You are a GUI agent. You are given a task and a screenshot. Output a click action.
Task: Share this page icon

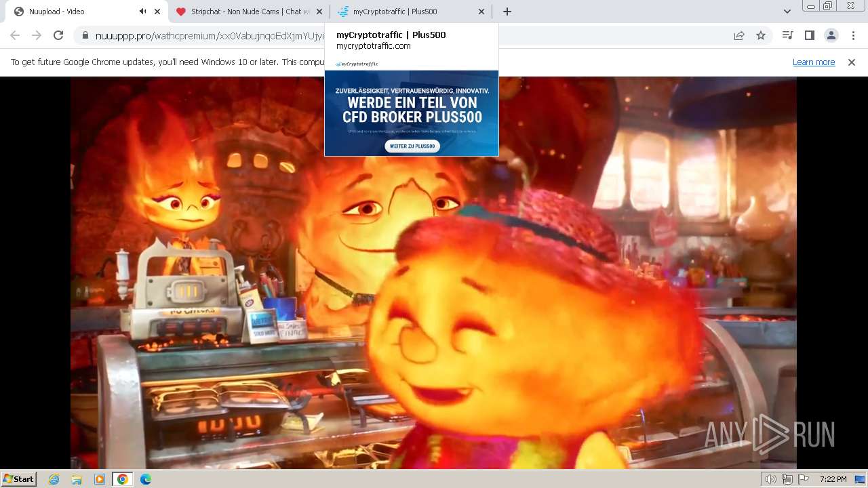click(x=739, y=35)
